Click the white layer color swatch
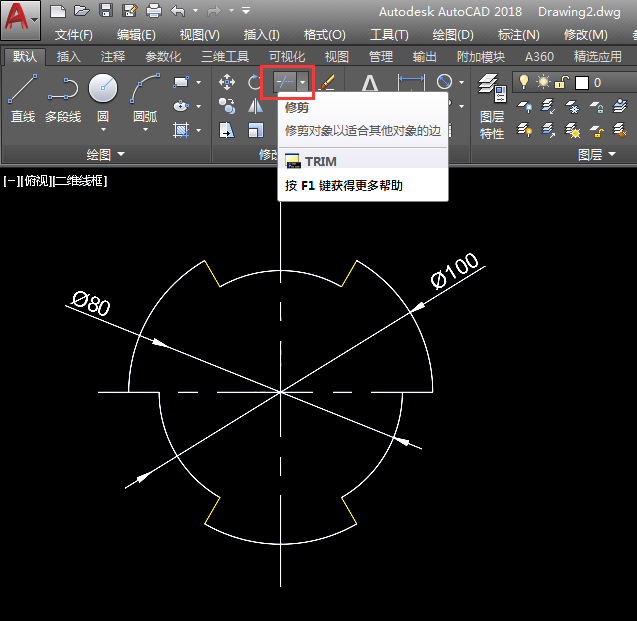This screenshot has width=637, height=621. tap(581, 82)
